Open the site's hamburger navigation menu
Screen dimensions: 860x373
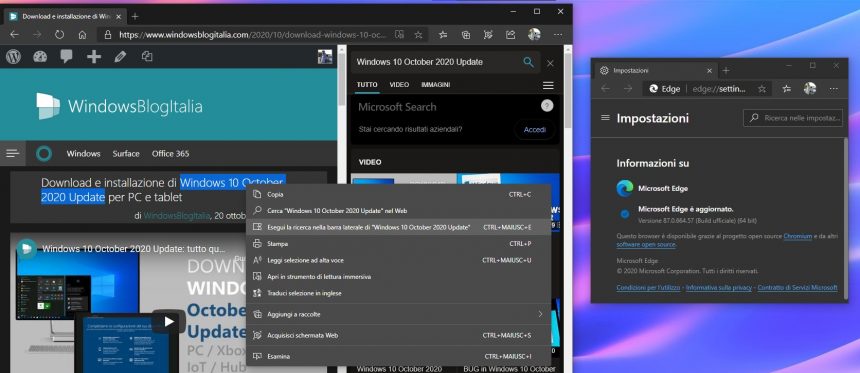point(13,154)
